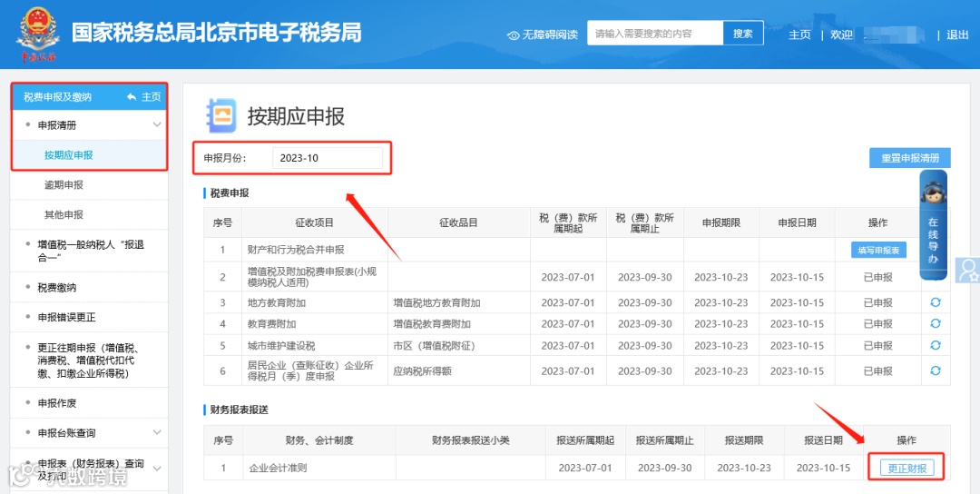
Task: Click the 重置申报清册 button
Action: [x=910, y=158]
